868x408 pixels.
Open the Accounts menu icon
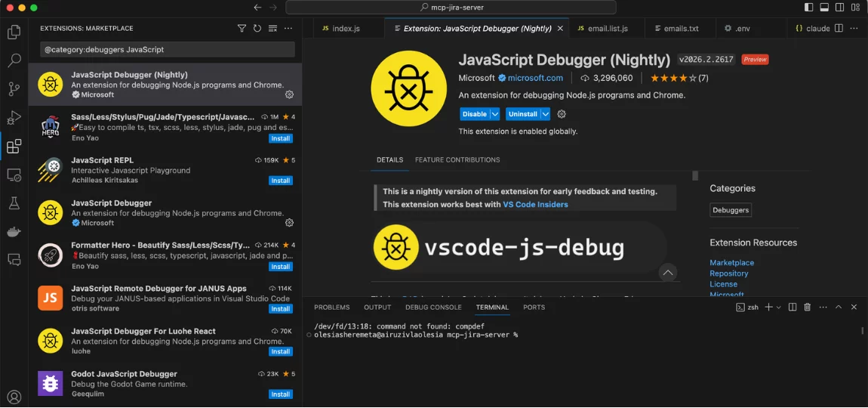pyautogui.click(x=14, y=397)
